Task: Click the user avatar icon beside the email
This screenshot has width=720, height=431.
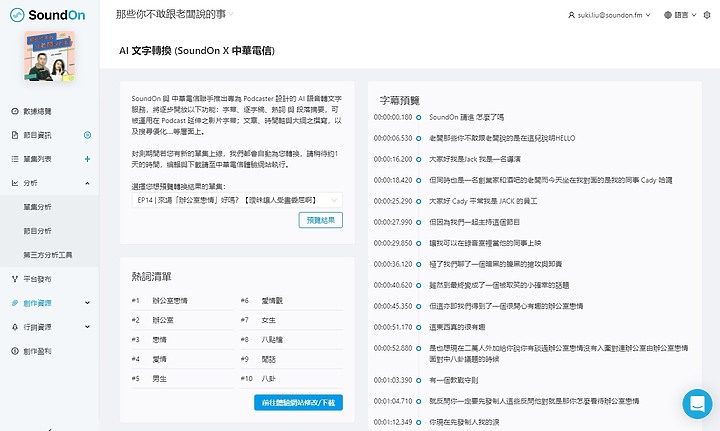Action: pos(571,15)
